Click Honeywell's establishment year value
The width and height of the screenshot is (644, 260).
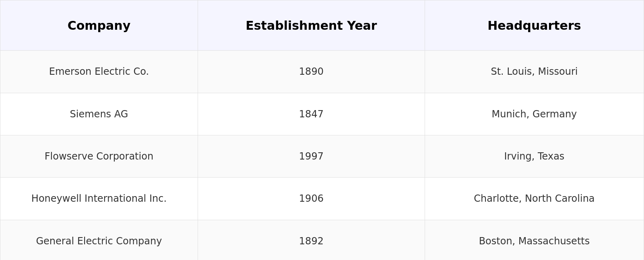(x=311, y=199)
